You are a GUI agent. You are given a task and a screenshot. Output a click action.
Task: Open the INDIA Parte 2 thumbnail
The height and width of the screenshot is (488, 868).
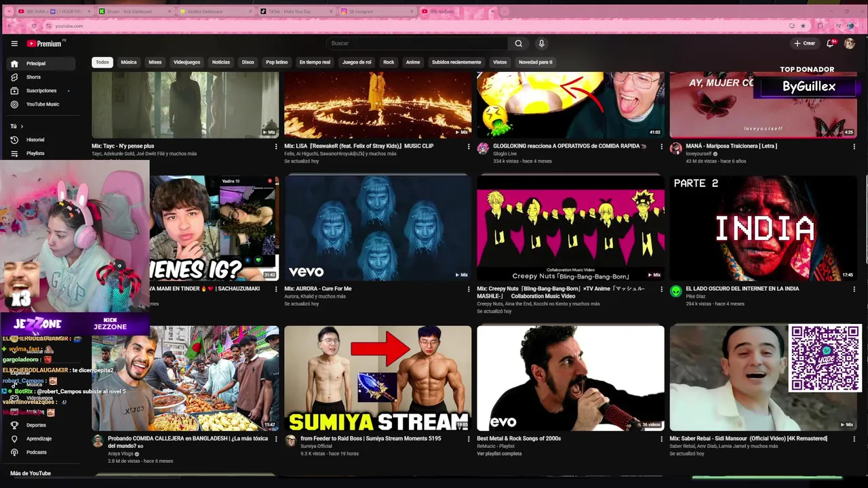[764, 228]
